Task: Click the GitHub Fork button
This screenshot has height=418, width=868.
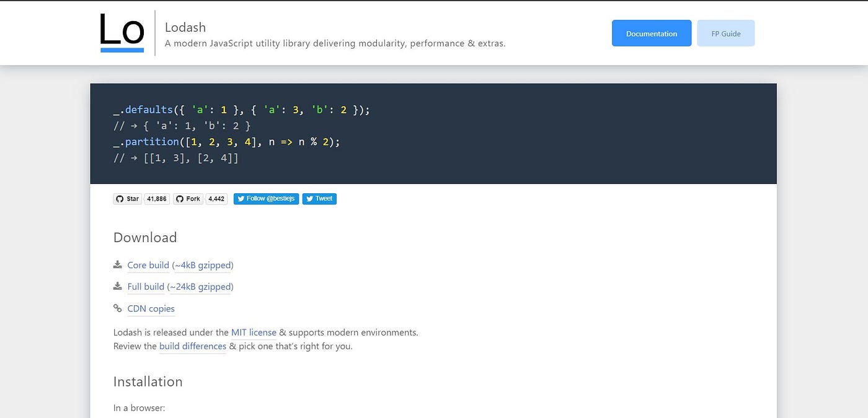Action: (188, 199)
